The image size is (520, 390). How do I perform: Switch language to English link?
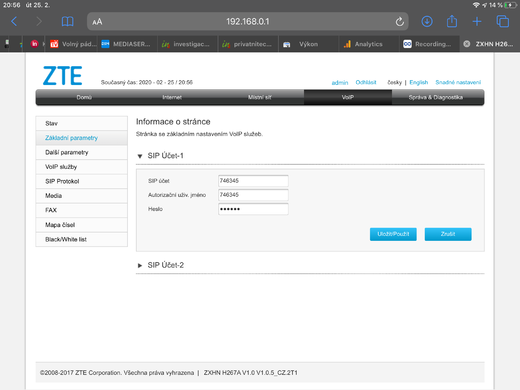point(419,82)
